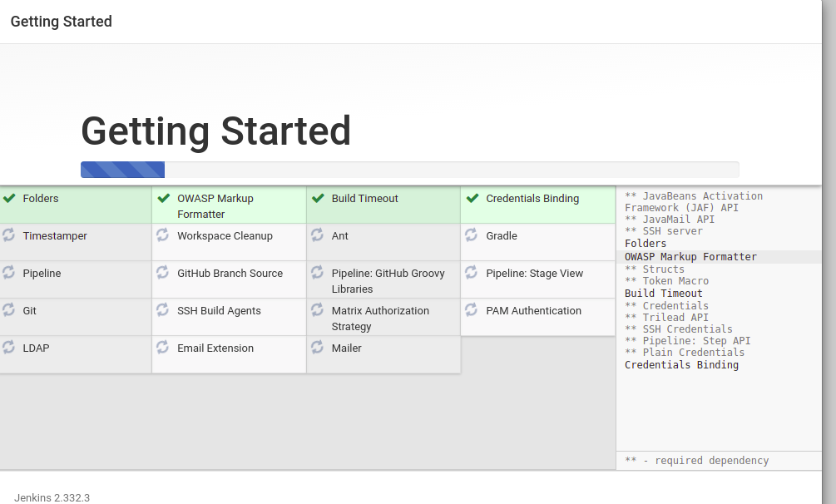This screenshot has width=836, height=504.
Task: Click the pending icon beside SSH Build Agents
Action: coord(162,309)
